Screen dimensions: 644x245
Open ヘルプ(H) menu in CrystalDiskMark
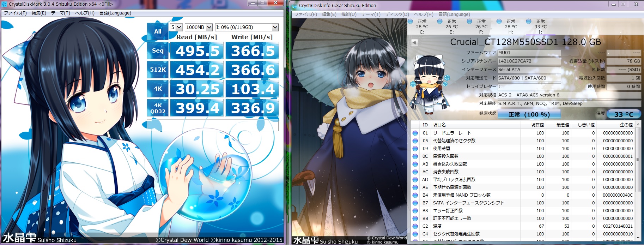[x=85, y=13]
